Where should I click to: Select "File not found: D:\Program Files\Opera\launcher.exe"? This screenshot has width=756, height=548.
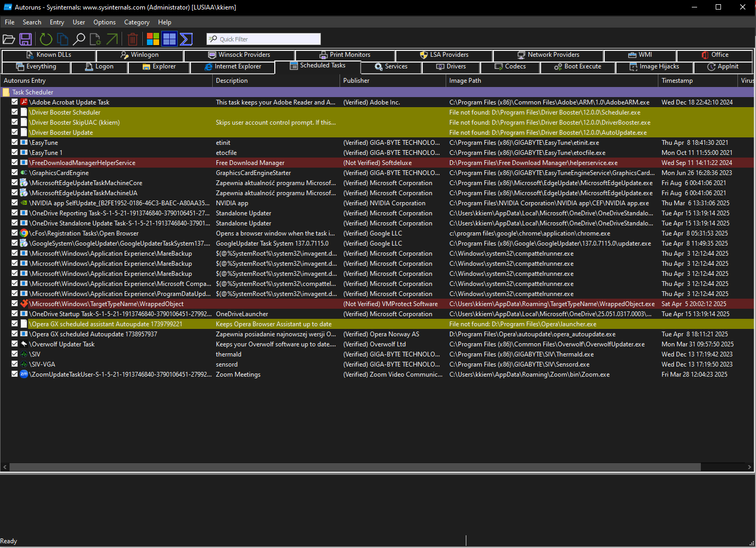[x=523, y=324]
